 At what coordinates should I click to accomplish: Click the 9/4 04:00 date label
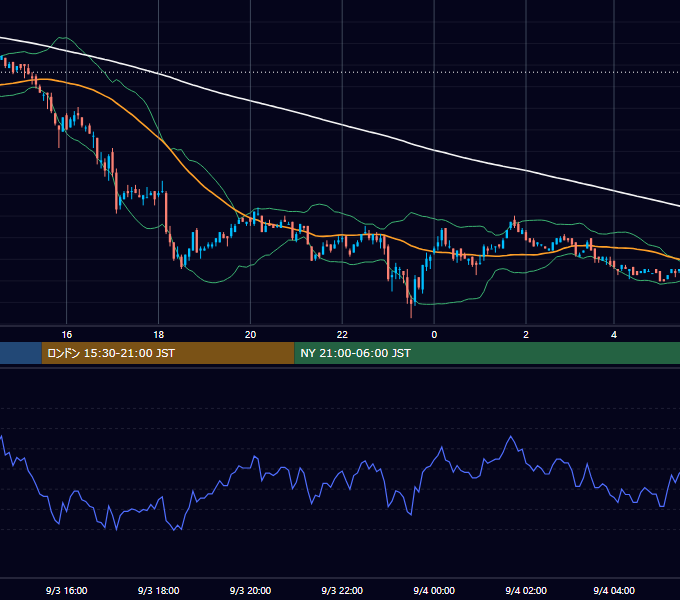tap(614, 590)
